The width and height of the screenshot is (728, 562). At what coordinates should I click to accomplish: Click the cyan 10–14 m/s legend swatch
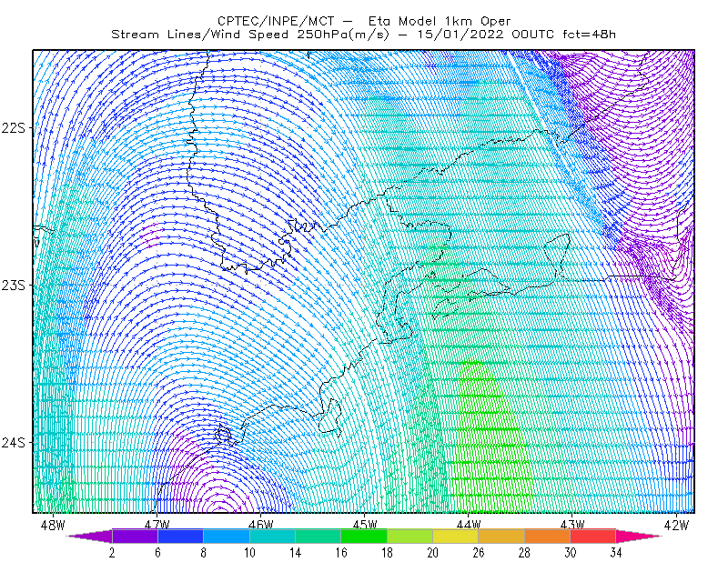click(x=272, y=536)
